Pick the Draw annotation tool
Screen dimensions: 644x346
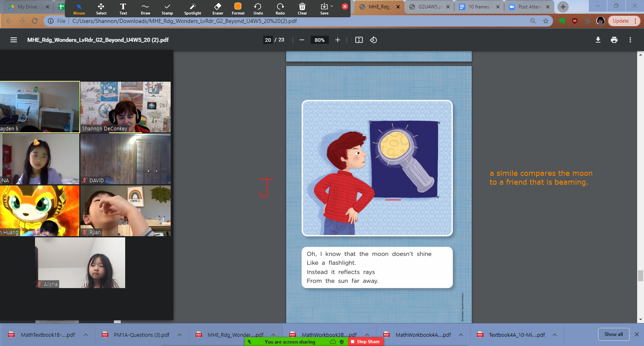pos(145,9)
